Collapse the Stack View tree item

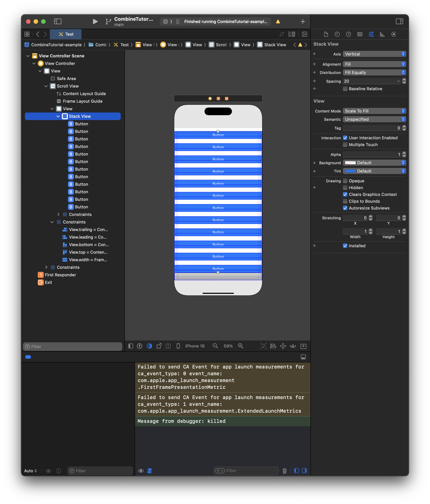tap(58, 116)
